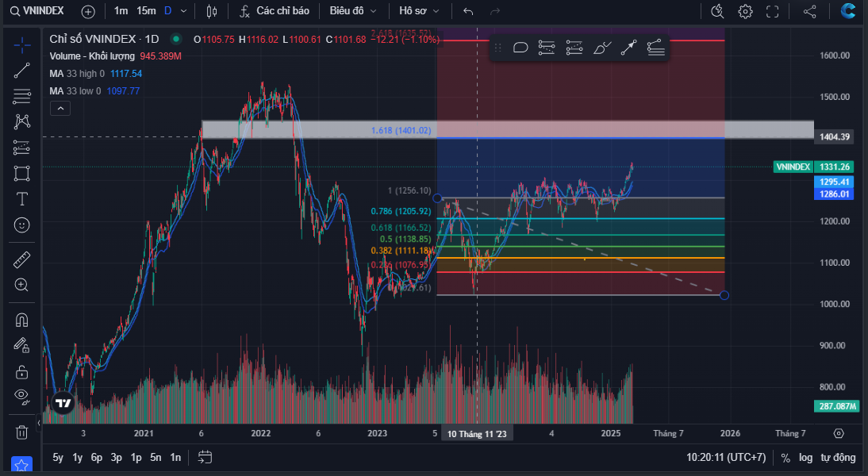Screen dimensions: 868x476
Task: Pick the brush tool in the floating toolbar
Action: [x=601, y=48]
